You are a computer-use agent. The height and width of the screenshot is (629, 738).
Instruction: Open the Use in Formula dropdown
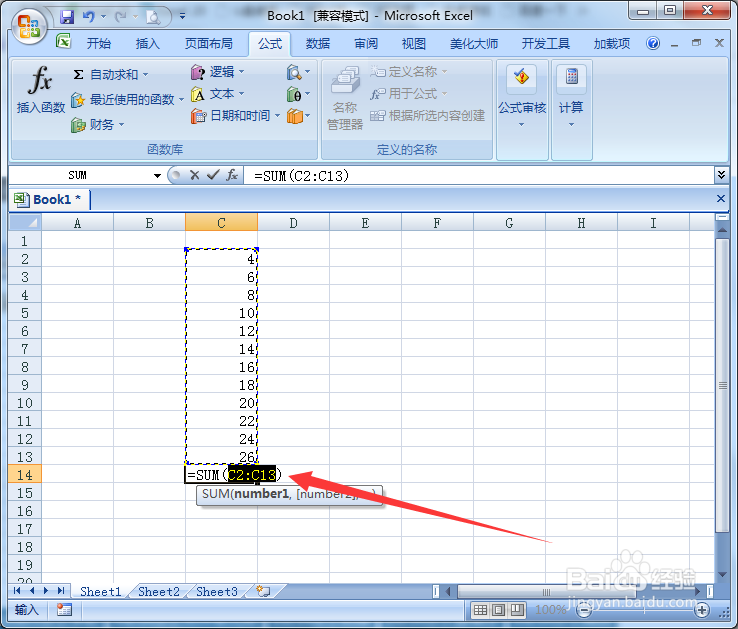click(409, 94)
